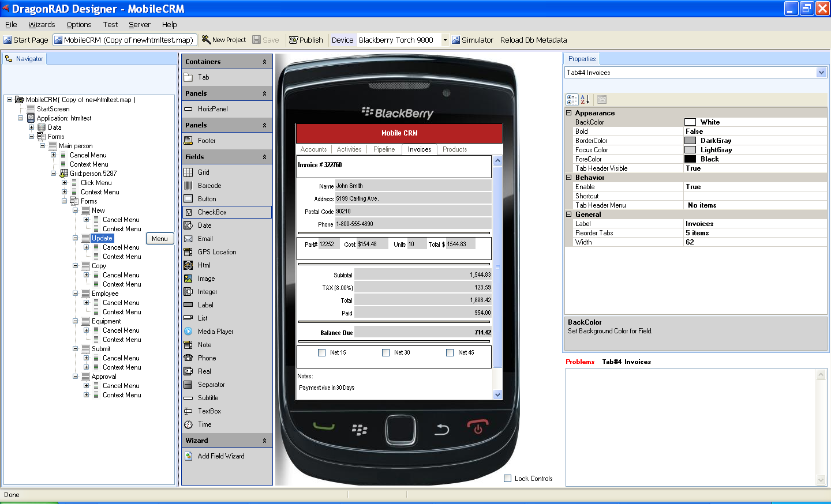Select the Employee form in Navigator tree

click(105, 294)
